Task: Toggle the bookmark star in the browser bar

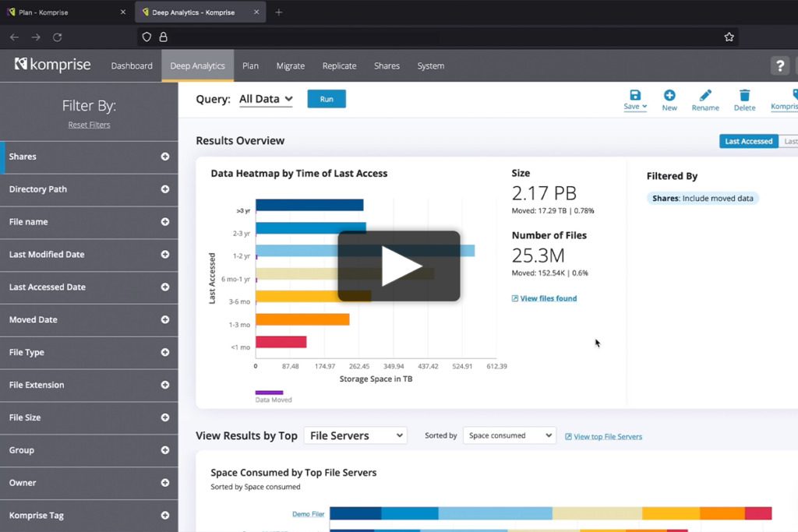Action: click(729, 36)
